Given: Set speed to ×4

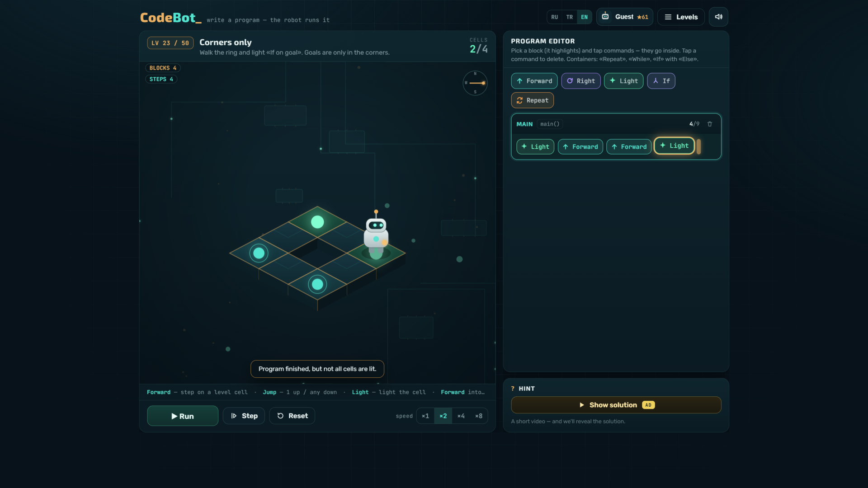Looking at the screenshot, I should point(461,416).
